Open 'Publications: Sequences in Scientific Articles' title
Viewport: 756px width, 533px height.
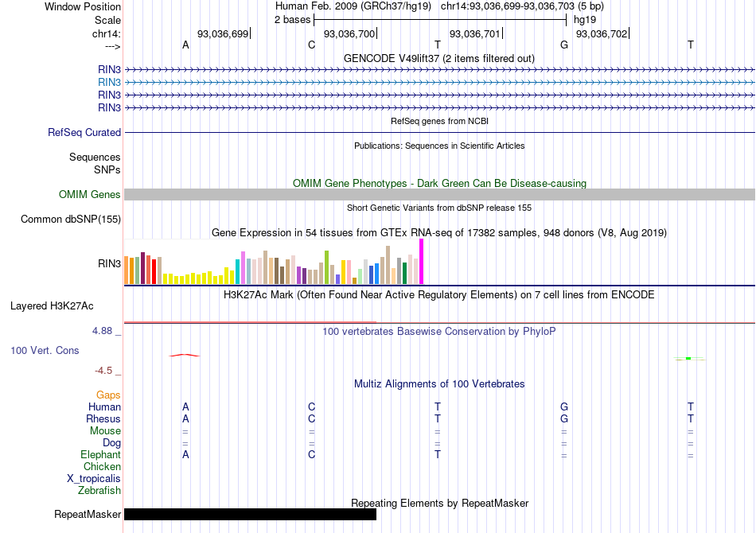pos(439,146)
